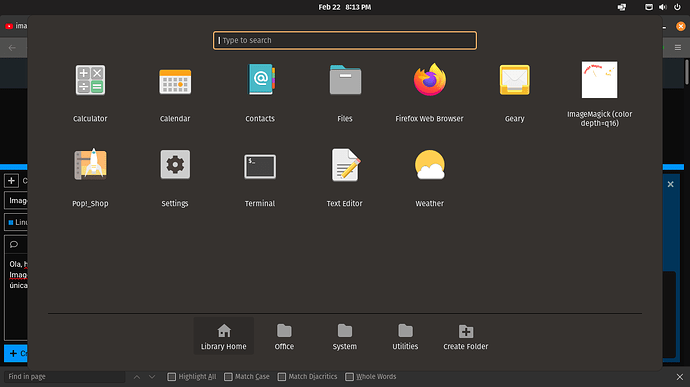Open the Office folder
This screenshot has height=387, width=690.
284,336
